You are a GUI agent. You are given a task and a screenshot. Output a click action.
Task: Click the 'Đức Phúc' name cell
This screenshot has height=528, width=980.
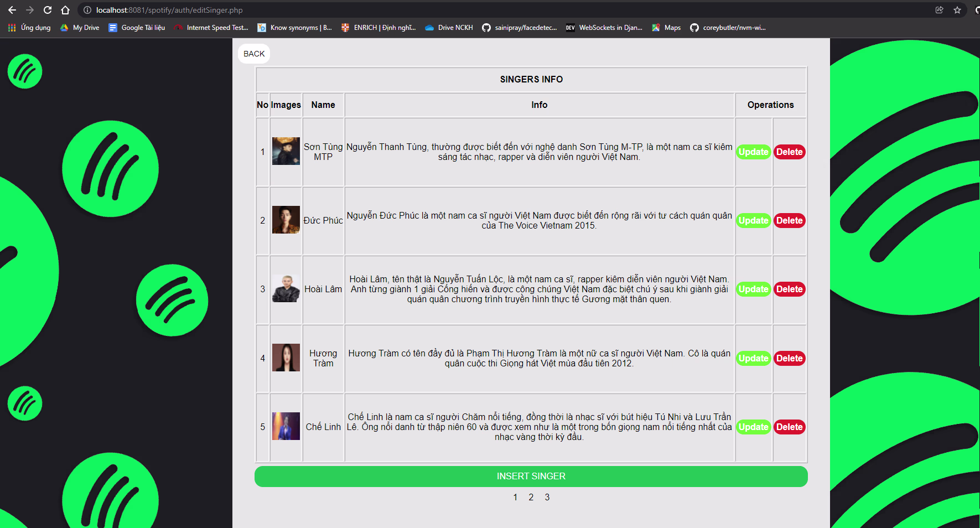pyautogui.click(x=323, y=220)
